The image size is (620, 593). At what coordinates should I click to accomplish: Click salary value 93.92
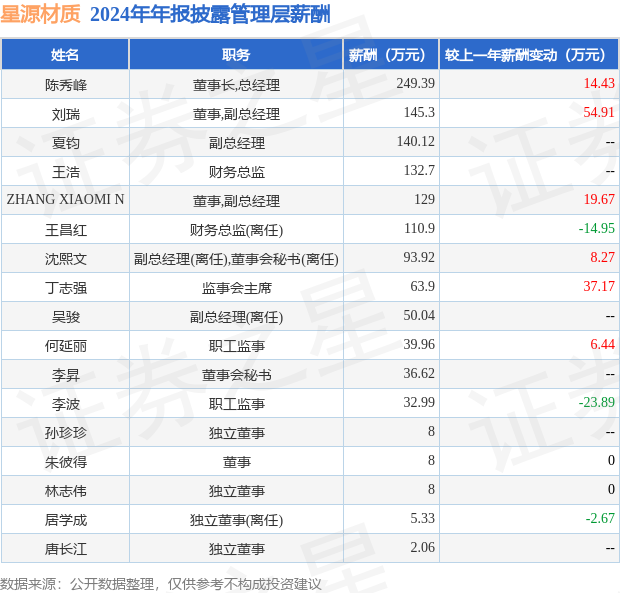point(419,257)
